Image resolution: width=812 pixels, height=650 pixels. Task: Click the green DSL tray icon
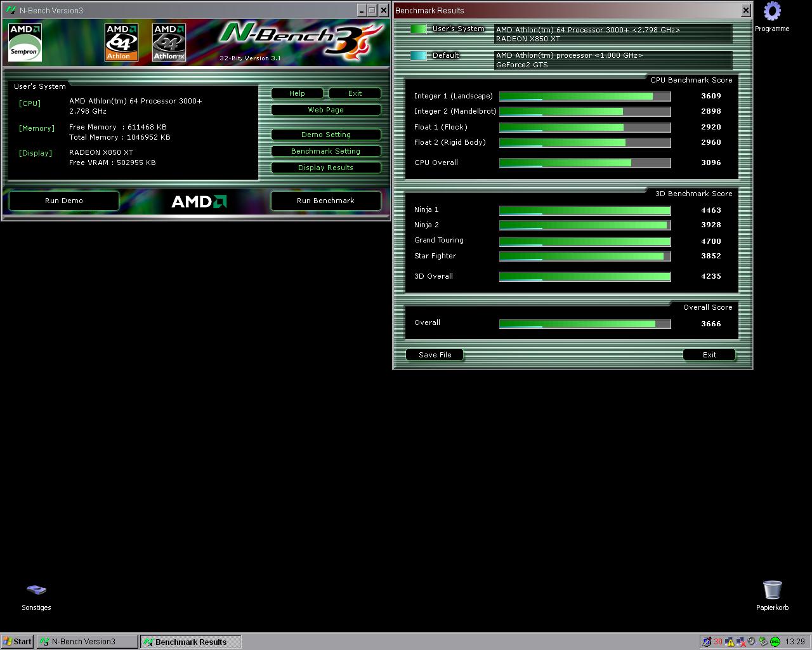tap(775, 642)
